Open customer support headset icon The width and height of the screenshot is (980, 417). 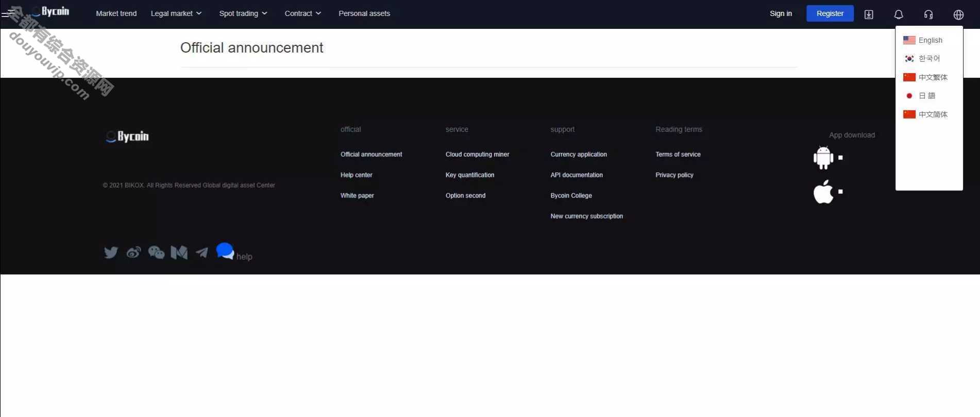(928, 14)
